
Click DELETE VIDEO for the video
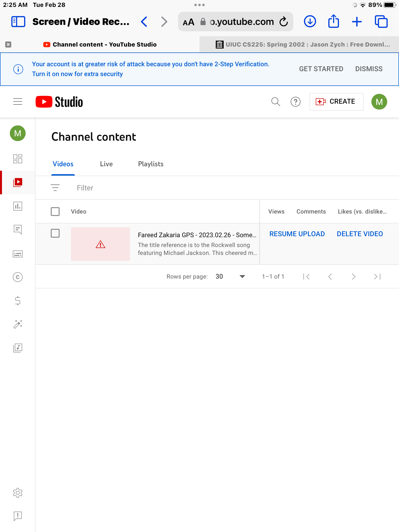[360, 234]
